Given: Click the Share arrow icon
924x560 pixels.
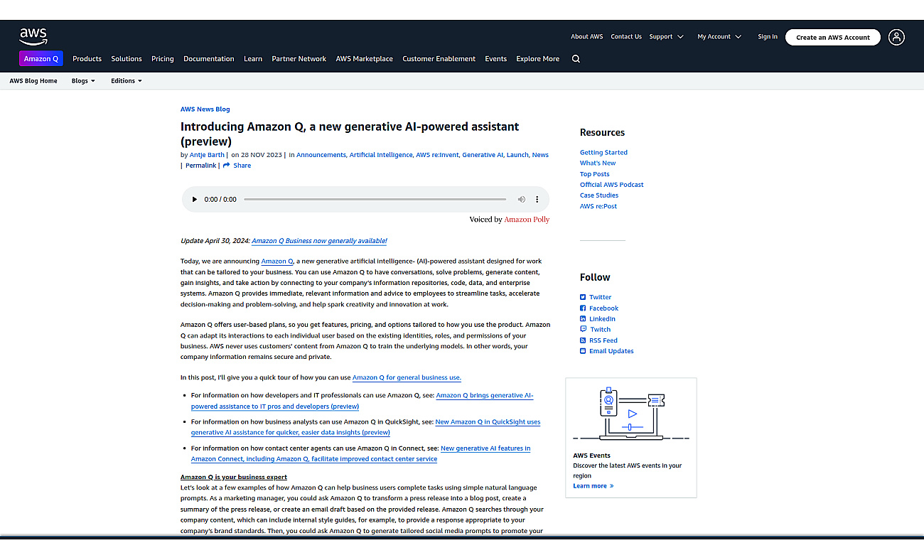Looking at the screenshot, I should (227, 166).
